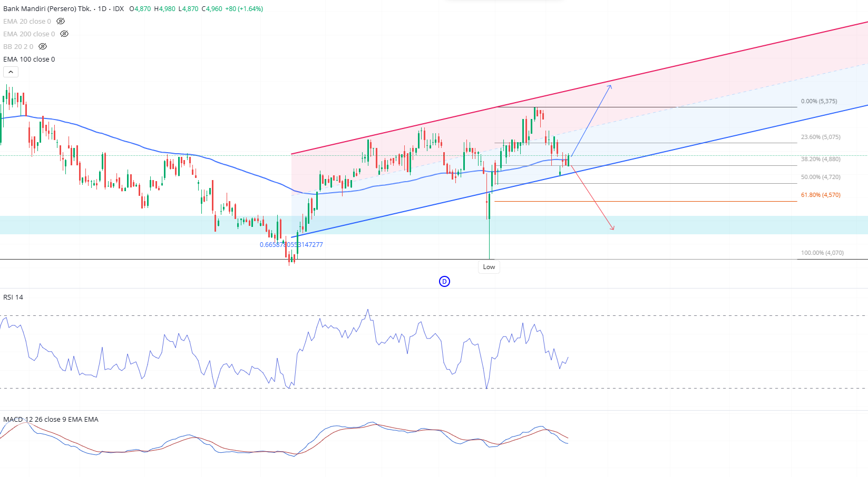Show the hidden EMA 20 indicator
The width and height of the screenshot is (868, 477).
pyautogui.click(x=61, y=22)
